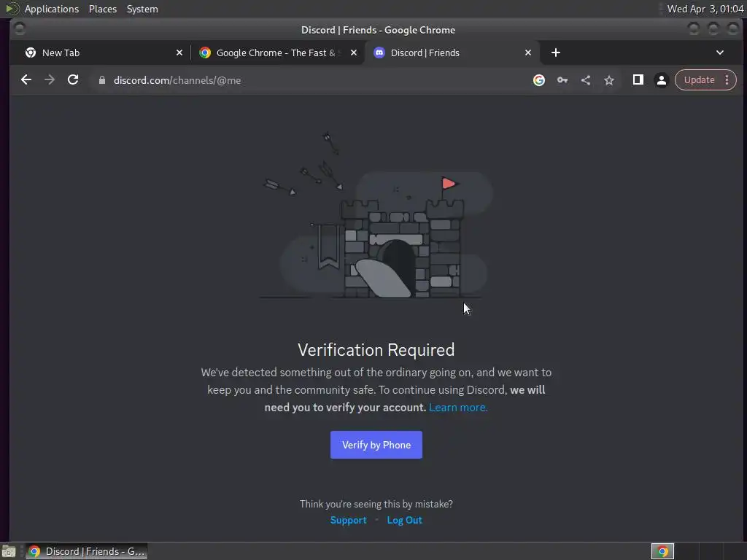This screenshot has width=747, height=560.
Task: Click the forward navigation arrow
Action: click(x=50, y=80)
